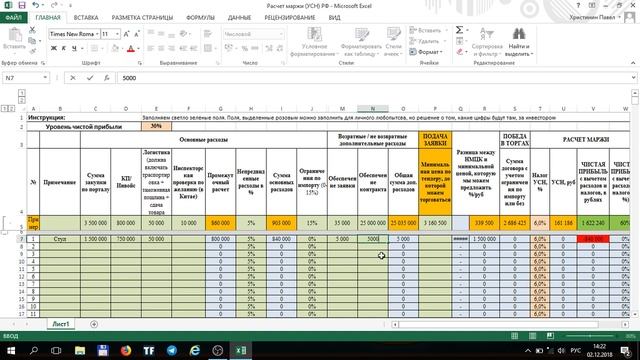Toggle bold with the Ж button
640x360 pixels.
[53, 48]
